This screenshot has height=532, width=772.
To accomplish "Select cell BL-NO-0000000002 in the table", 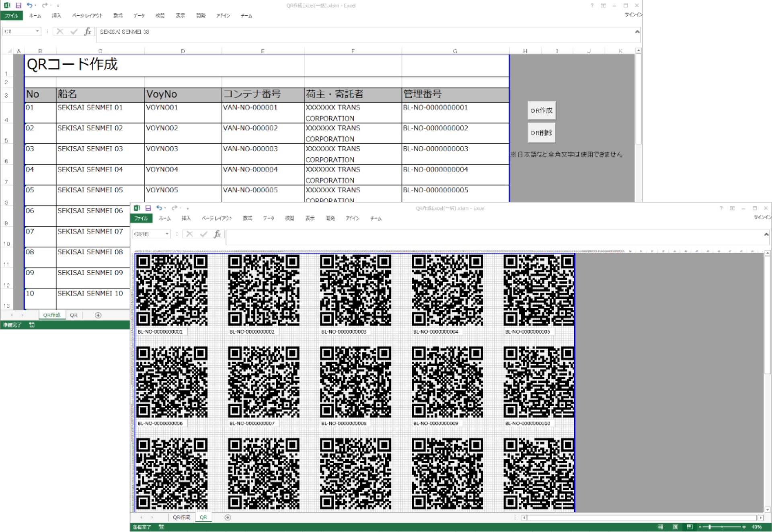I will [x=455, y=133].
